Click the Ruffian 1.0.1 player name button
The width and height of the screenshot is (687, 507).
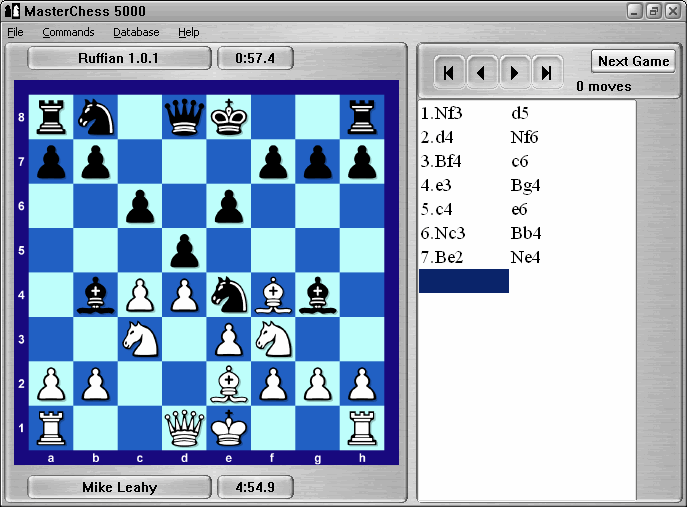(119, 58)
